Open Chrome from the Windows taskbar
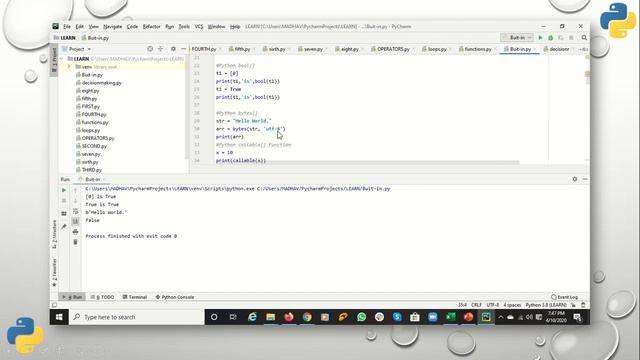Viewport: 640px width, 360px height. click(307, 317)
